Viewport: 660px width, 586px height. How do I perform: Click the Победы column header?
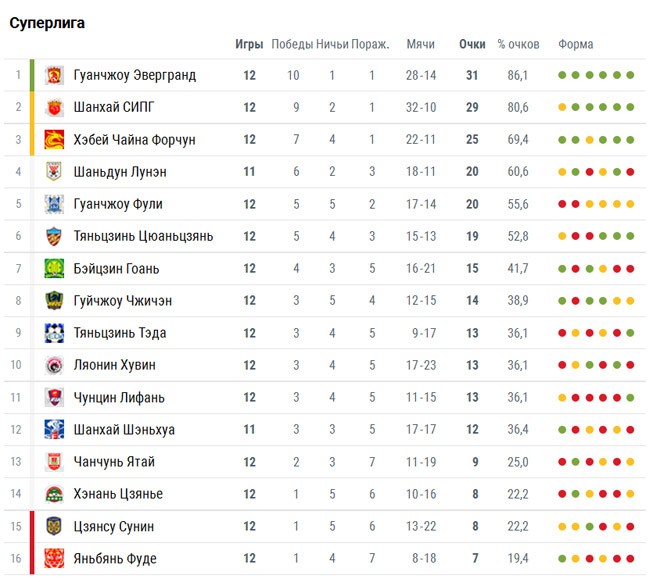292,44
